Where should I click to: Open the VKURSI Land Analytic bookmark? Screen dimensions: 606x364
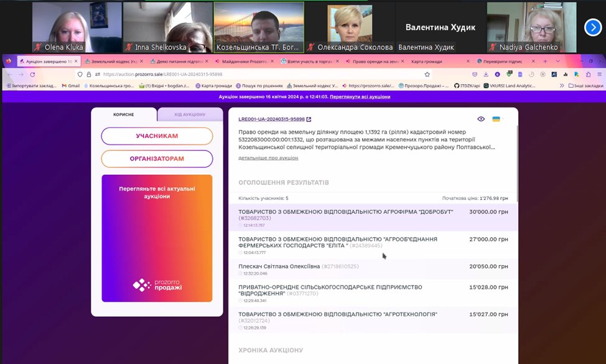pyautogui.click(x=510, y=86)
